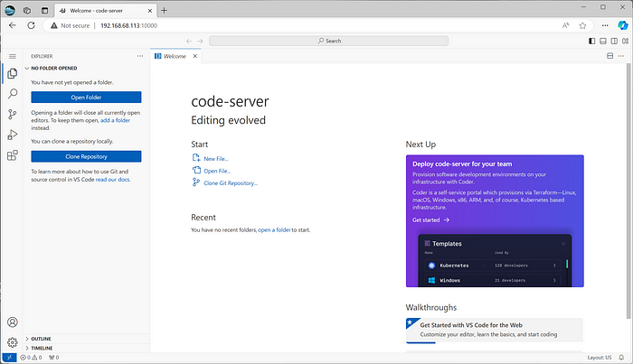The width and height of the screenshot is (633, 364).
Task: Open the browser workspaces icon
Action: tap(27, 11)
